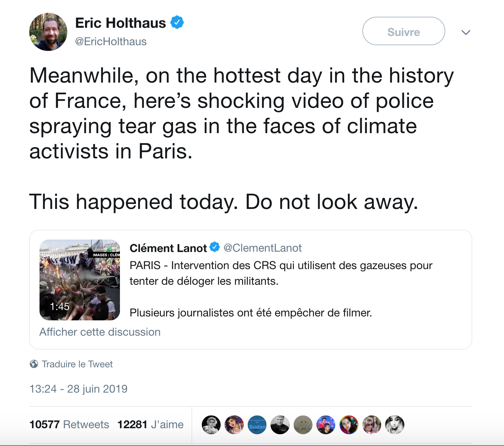Open the gray sketch drawing liker avatar
This screenshot has height=446, width=504.
303,425
